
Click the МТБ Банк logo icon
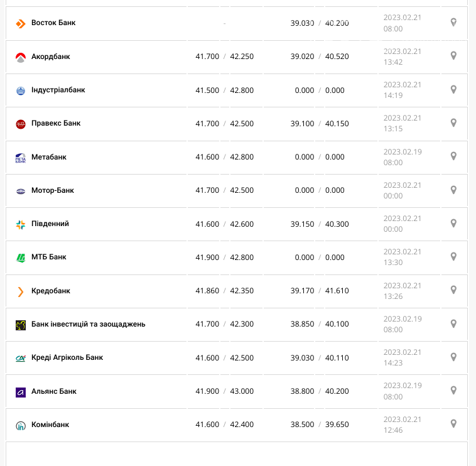coord(21,257)
